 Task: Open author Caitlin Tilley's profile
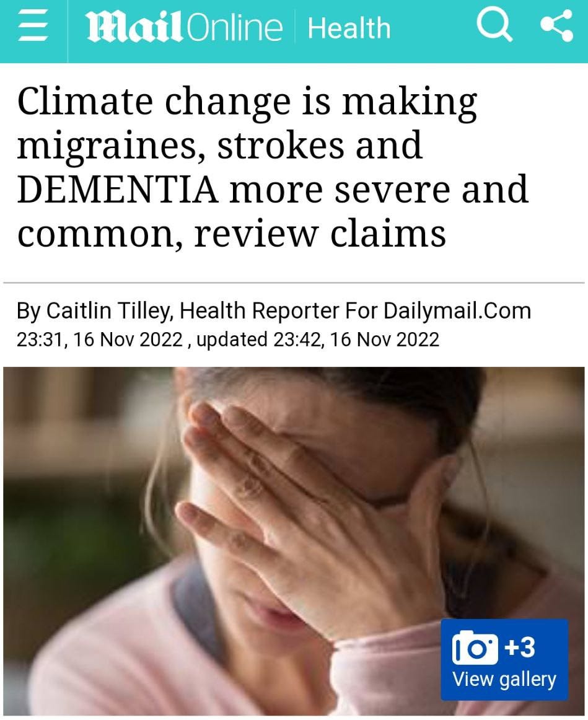click(x=109, y=310)
